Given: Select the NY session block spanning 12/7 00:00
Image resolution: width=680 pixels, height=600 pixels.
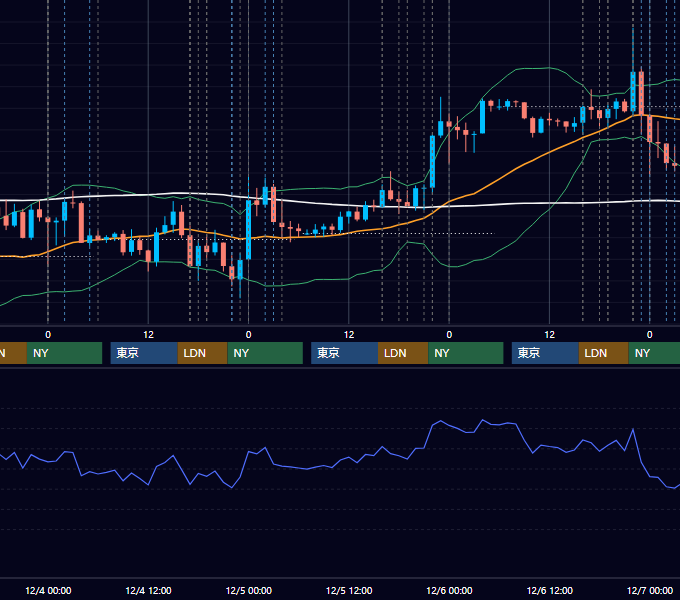Looking at the screenshot, I should pyautogui.click(x=654, y=353).
